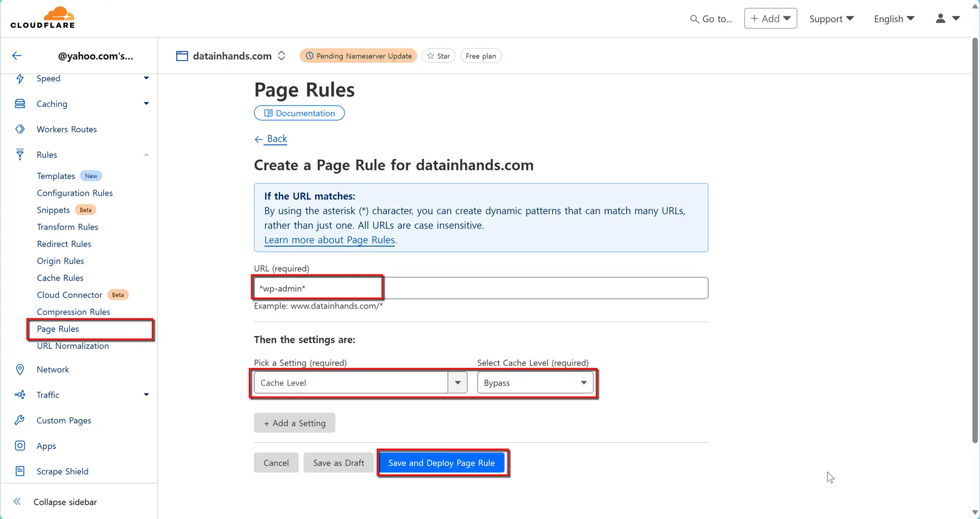The width and height of the screenshot is (980, 519).
Task: Follow the Learn more about Page Rules link
Action: (329, 240)
